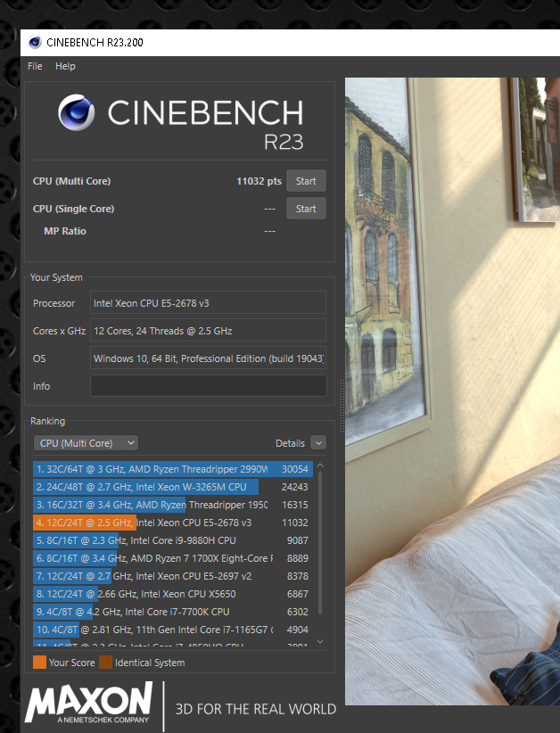
Task: Click the Cores x GHz field
Action: point(208,331)
